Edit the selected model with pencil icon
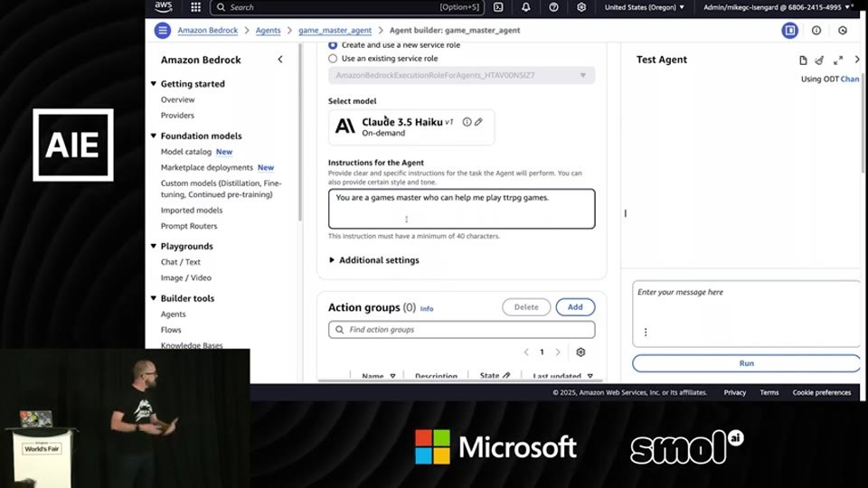868x488 pixels. tap(478, 122)
